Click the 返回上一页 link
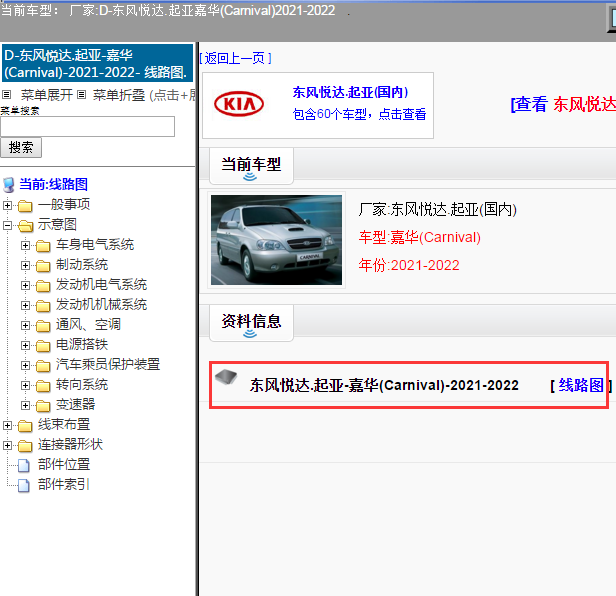 (x=235, y=58)
